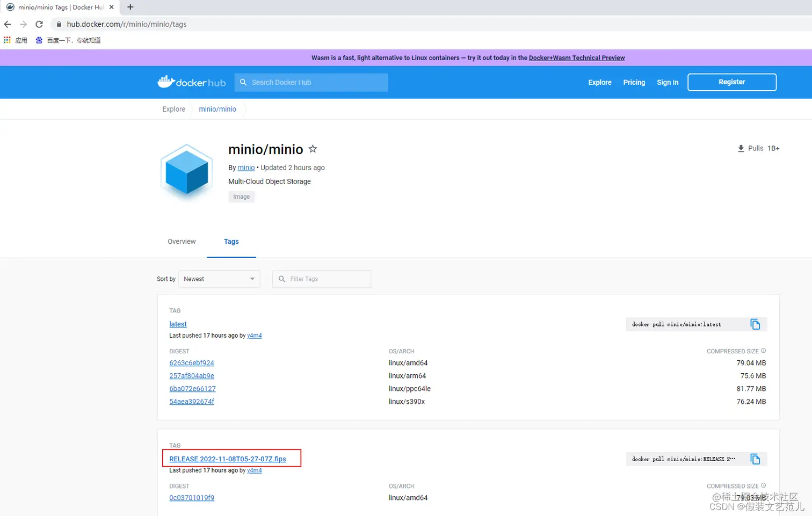The height and width of the screenshot is (516, 812).
Task: Click the linux/s390x architecture text
Action: (x=407, y=402)
